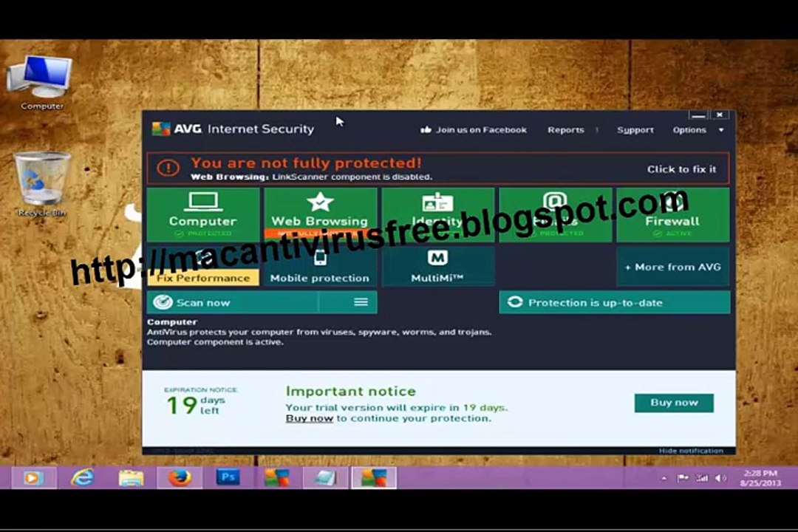Screen dimensions: 798x532
Task: Open the Mobile protection tile
Action: tap(320, 266)
